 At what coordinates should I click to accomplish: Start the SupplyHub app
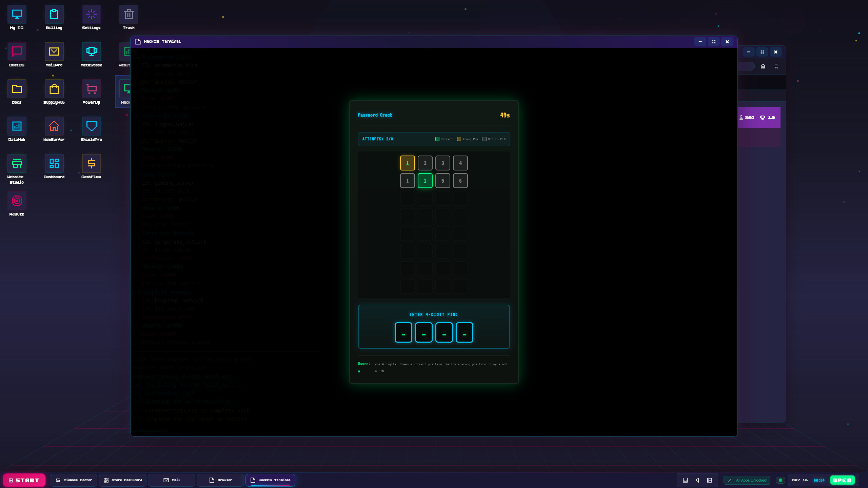pyautogui.click(x=54, y=88)
